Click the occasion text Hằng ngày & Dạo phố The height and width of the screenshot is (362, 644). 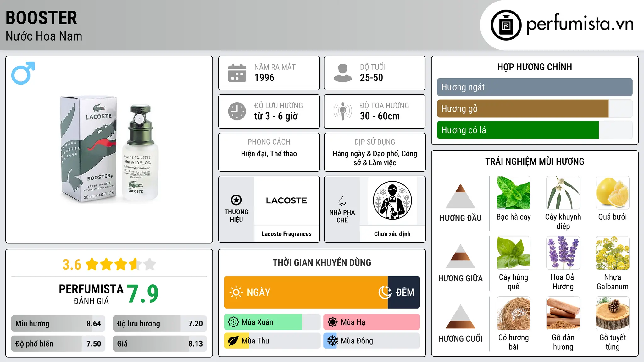[366, 154]
